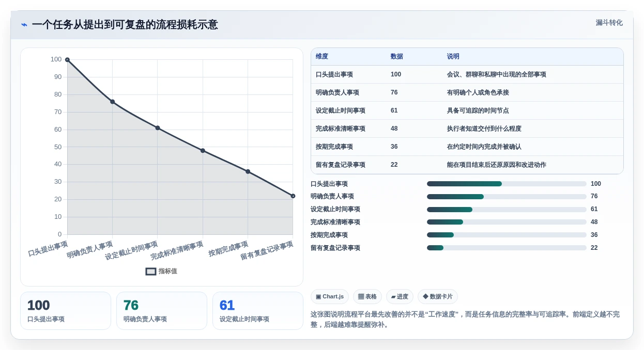Viewport: 644px width, 350px height.
Task: Click chart data point at value 48
Action: pyautogui.click(x=203, y=151)
